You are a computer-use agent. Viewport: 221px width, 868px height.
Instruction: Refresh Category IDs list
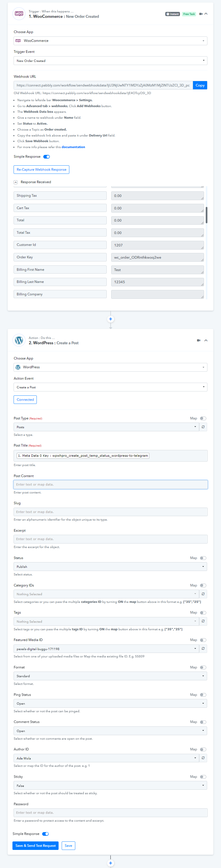[203, 594]
